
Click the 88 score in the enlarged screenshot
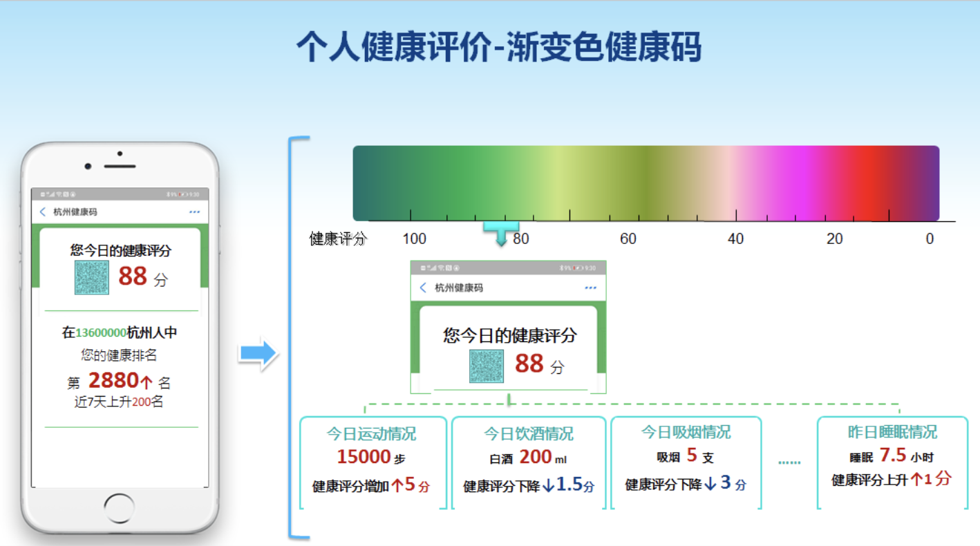pyautogui.click(x=529, y=364)
